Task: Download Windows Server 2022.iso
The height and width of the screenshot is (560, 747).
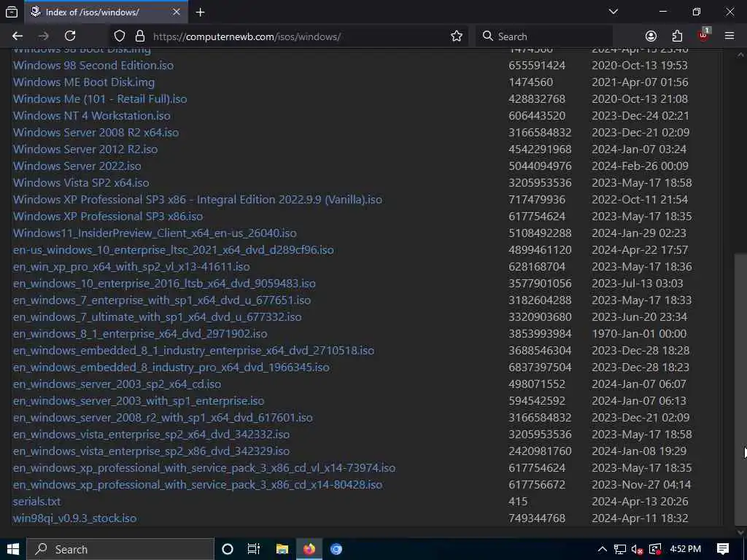Action: (77, 166)
